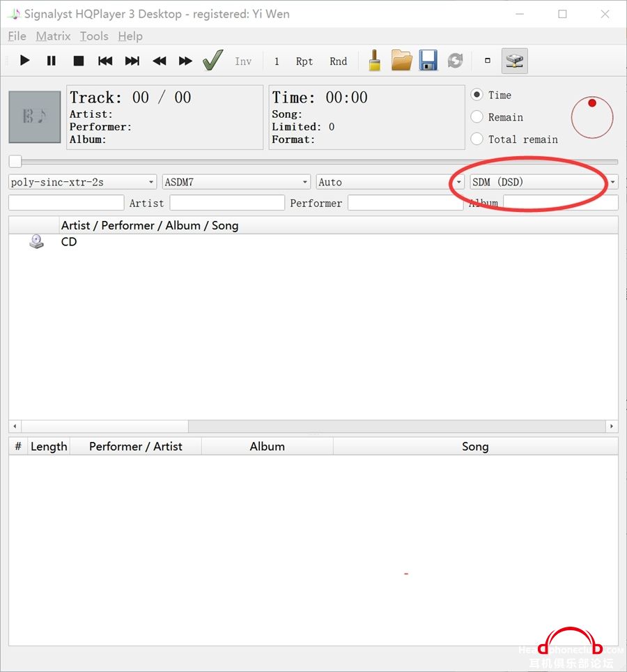The height and width of the screenshot is (672, 627).
Task: Open the Tools menu
Action: click(x=94, y=36)
